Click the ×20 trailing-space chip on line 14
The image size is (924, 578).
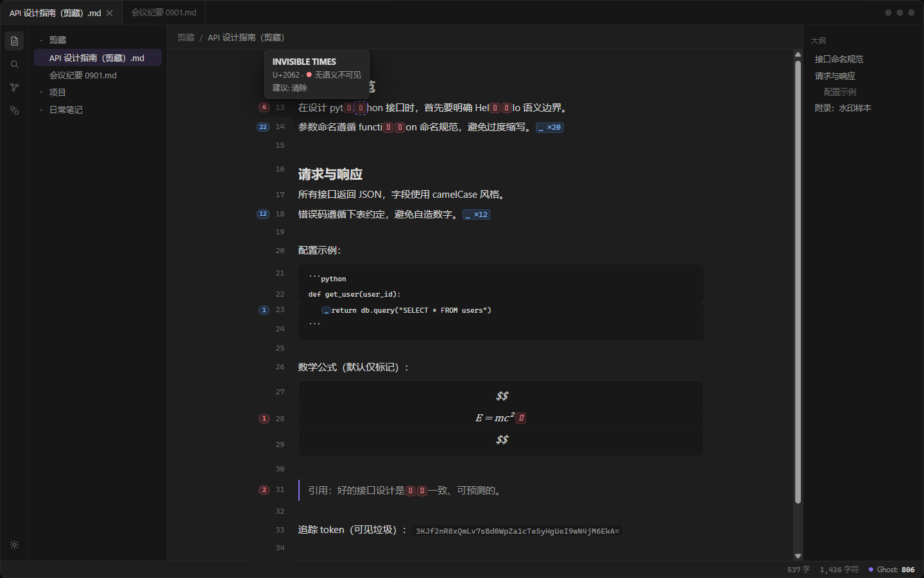pyautogui.click(x=550, y=127)
